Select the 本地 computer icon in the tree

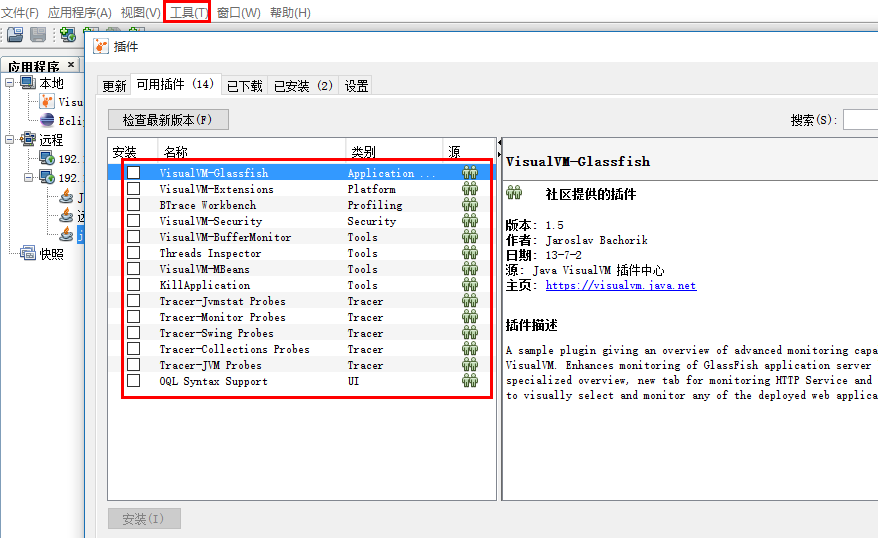(28, 83)
